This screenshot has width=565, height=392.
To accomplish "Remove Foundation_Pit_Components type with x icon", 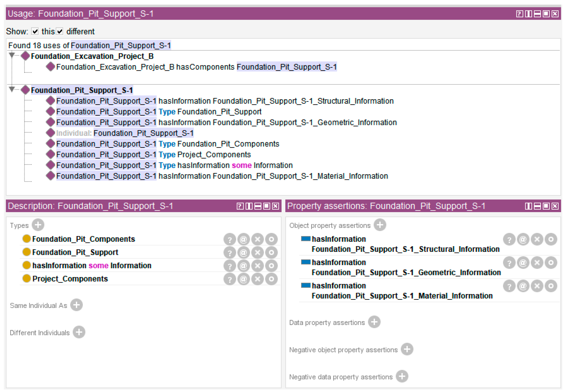I will click(x=258, y=239).
